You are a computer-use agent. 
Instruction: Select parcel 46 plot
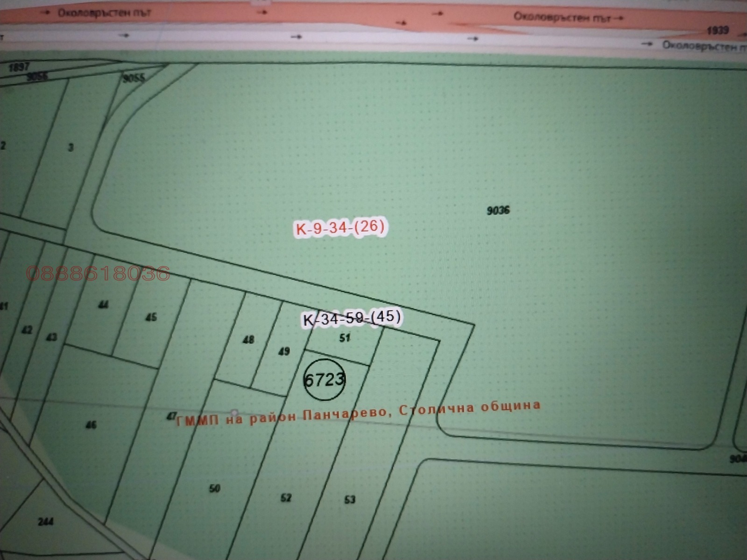[x=91, y=425]
